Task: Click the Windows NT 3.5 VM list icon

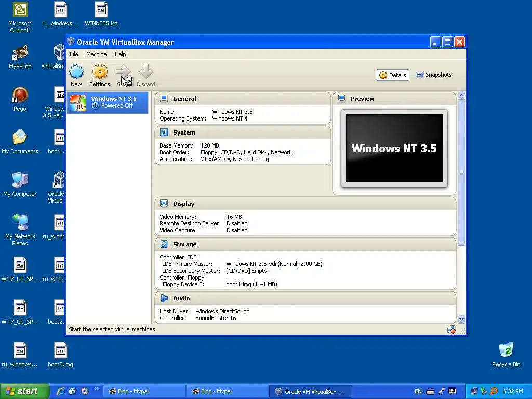Action: (78, 102)
